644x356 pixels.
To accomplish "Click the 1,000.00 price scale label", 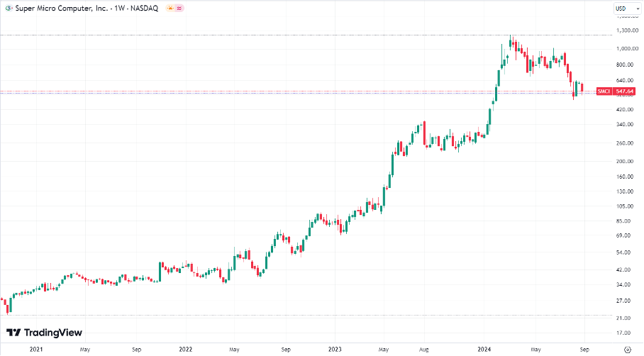I will (624, 49).
